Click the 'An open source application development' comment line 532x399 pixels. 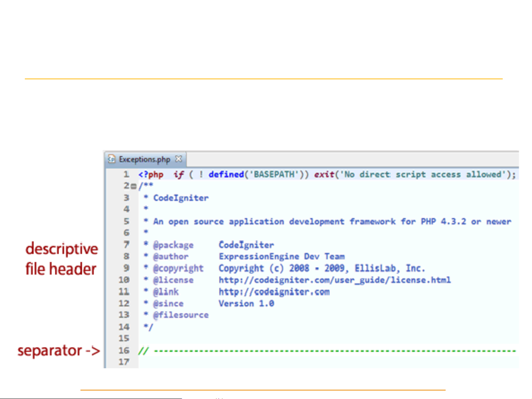pos(332,222)
